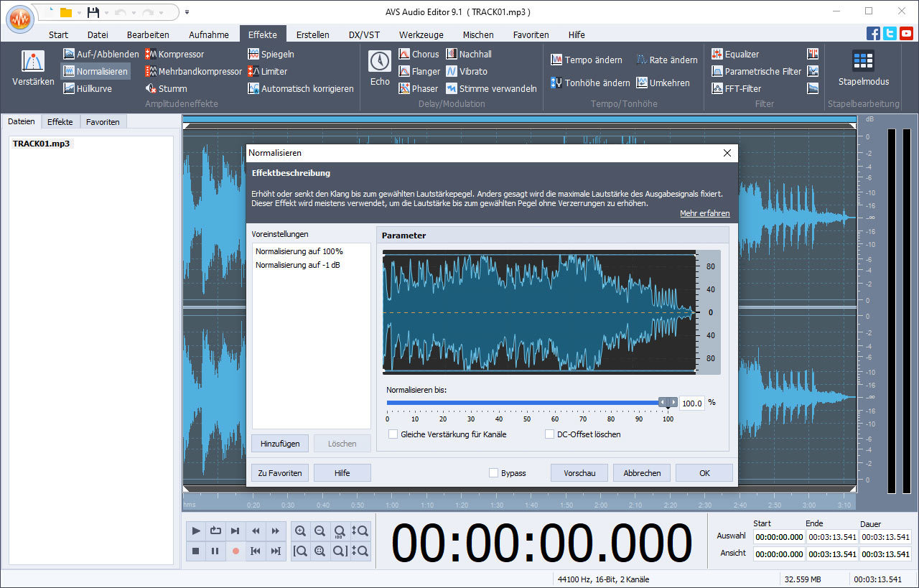Select the Spiegeln effect
The height and width of the screenshot is (588, 919).
pos(271,54)
